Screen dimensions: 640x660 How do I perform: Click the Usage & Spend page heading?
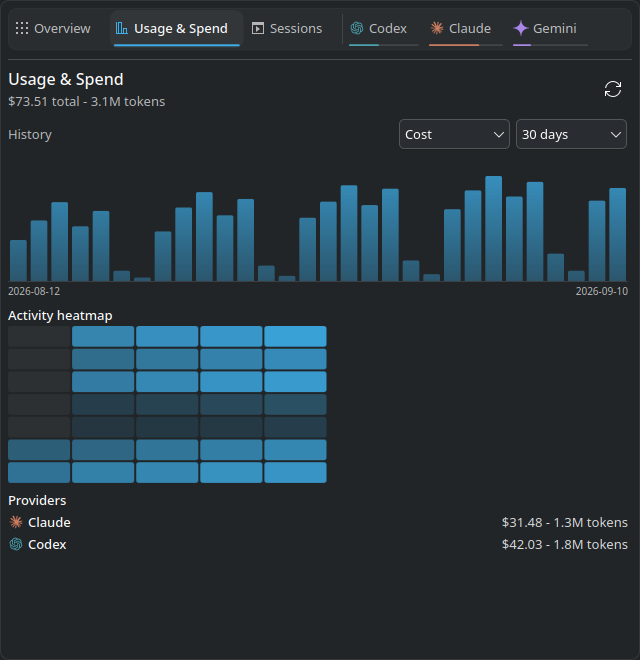tap(66, 79)
